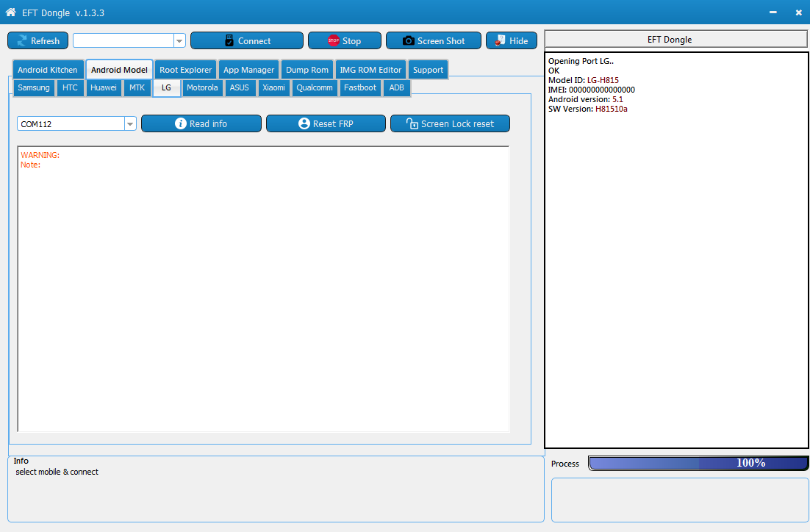The height and width of the screenshot is (532, 810).
Task: Click the Hide button
Action: [512, 41]
